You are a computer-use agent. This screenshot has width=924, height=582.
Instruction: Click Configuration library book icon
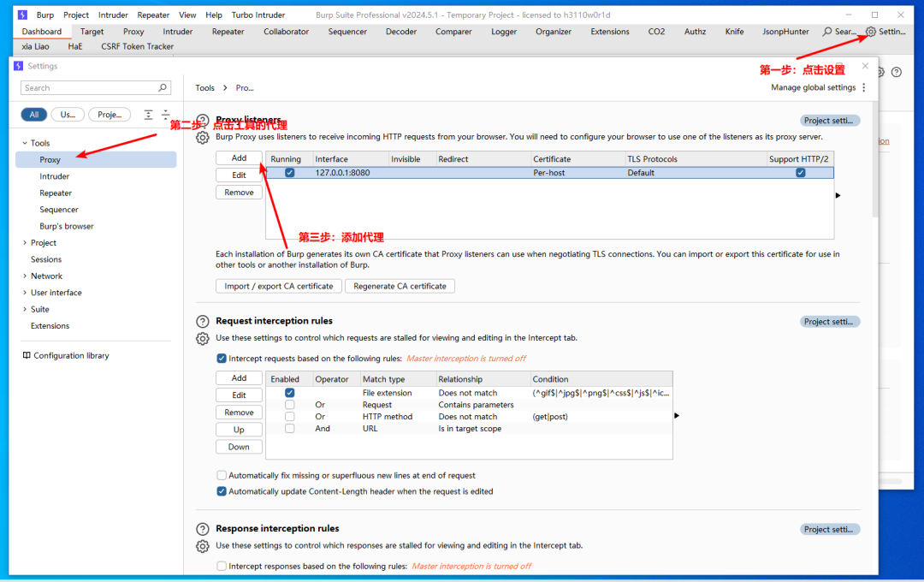click(27, 355)
